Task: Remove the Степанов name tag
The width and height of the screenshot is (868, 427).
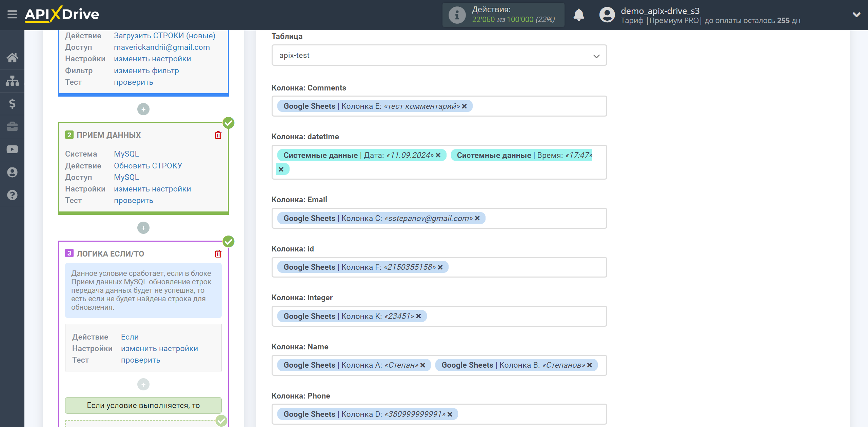Action: click(x=590, y=365)
